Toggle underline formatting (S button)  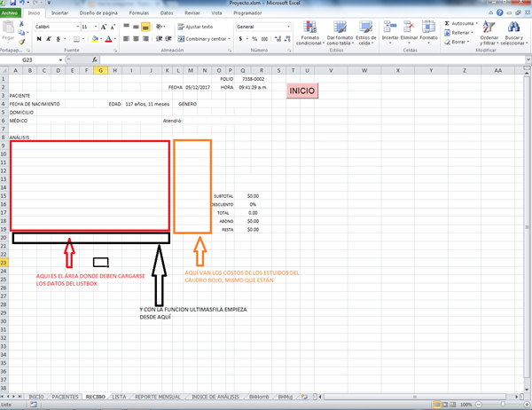point(57,39)
